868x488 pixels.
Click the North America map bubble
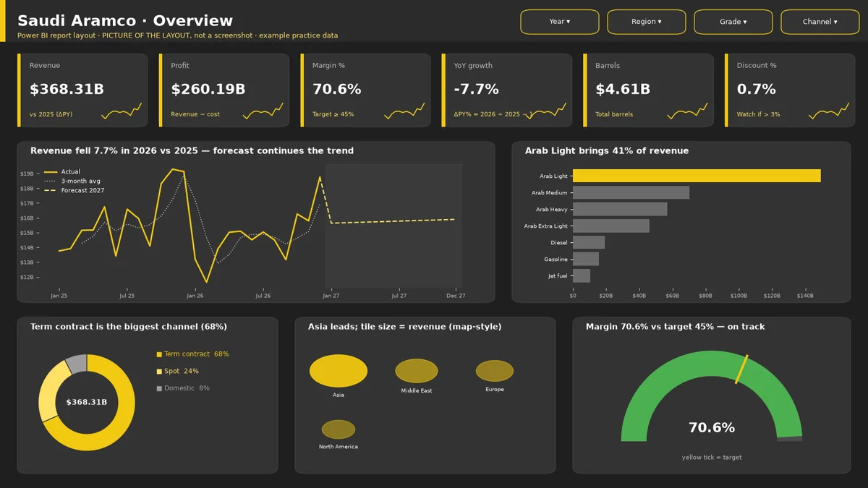point(339,429)
